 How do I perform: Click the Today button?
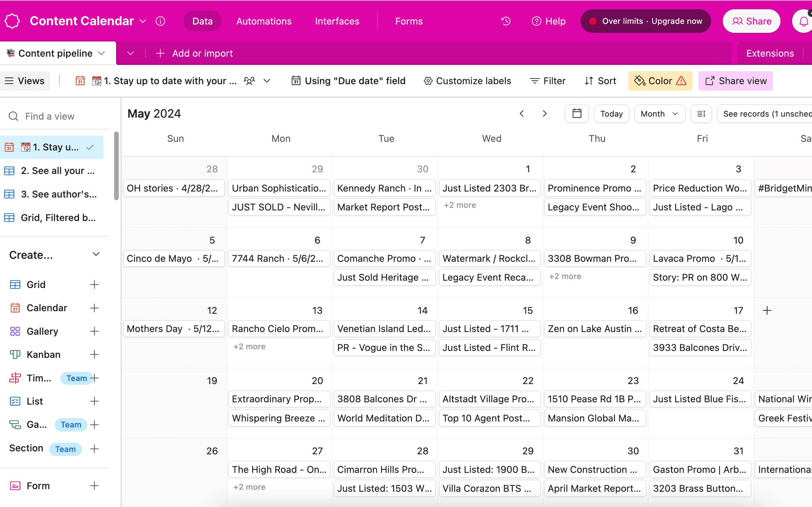pyautogui.click(x=611, y=114)
